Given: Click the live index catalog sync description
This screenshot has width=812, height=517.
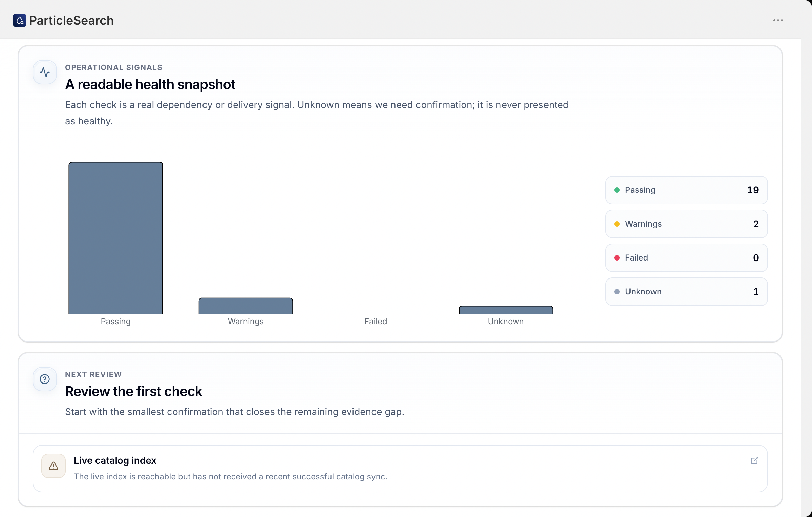Looking at the screenshot, I should 231,477.
